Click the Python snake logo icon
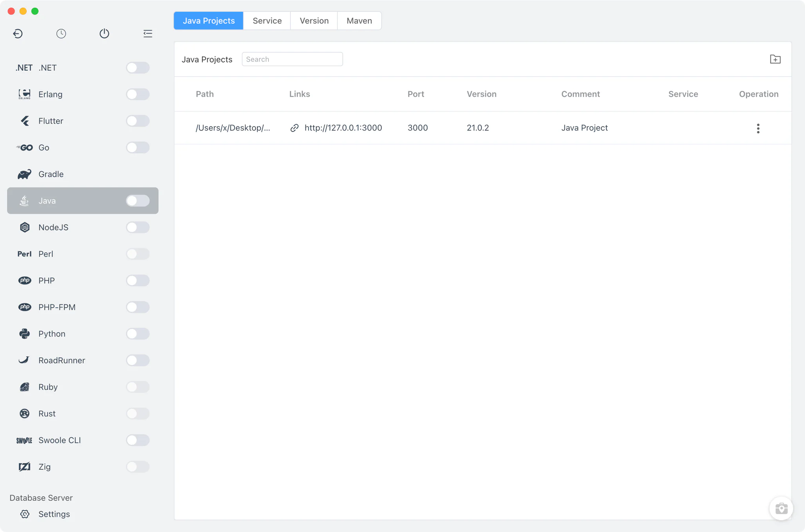805x532 pixels. tap(24, 334)
